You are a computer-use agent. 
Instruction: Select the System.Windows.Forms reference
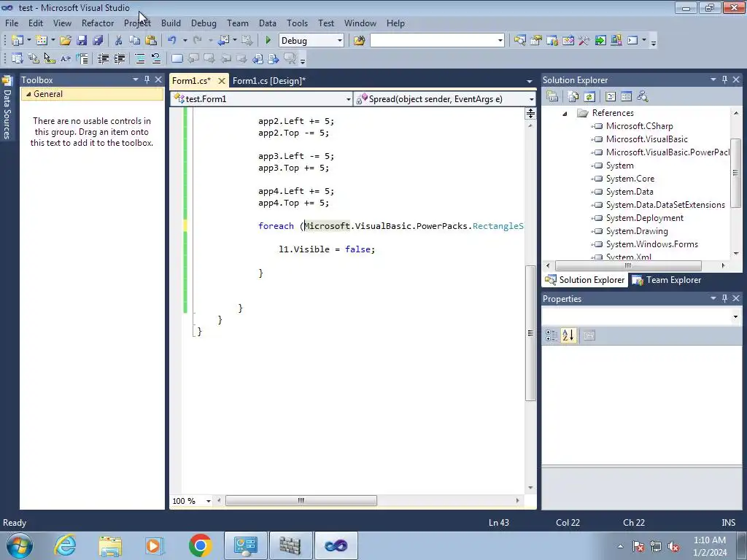click(651, 244)
